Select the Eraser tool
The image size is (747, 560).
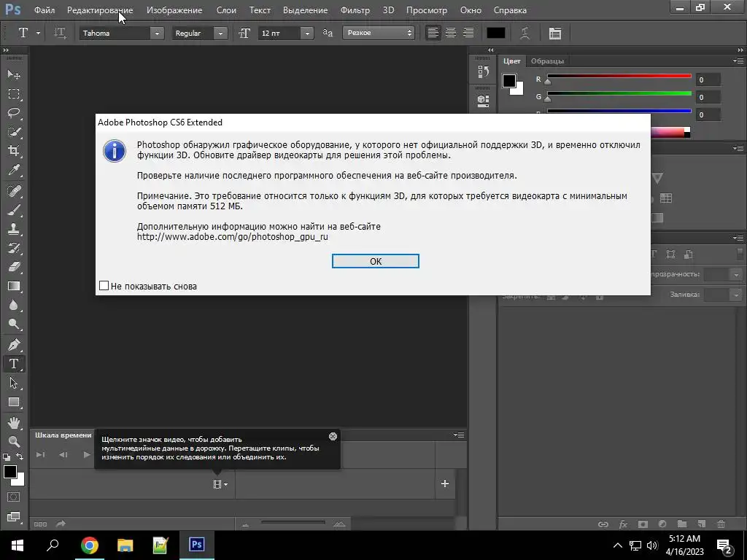pyautogui.click(x=13, y=267)
